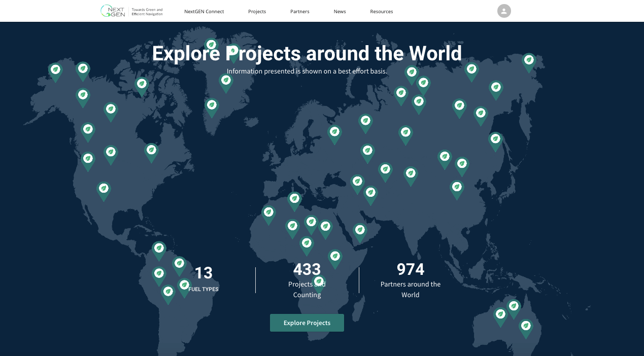The image size is (644, 356).
Task: Open Resources in the top navigation
Action: pos(381,12)
